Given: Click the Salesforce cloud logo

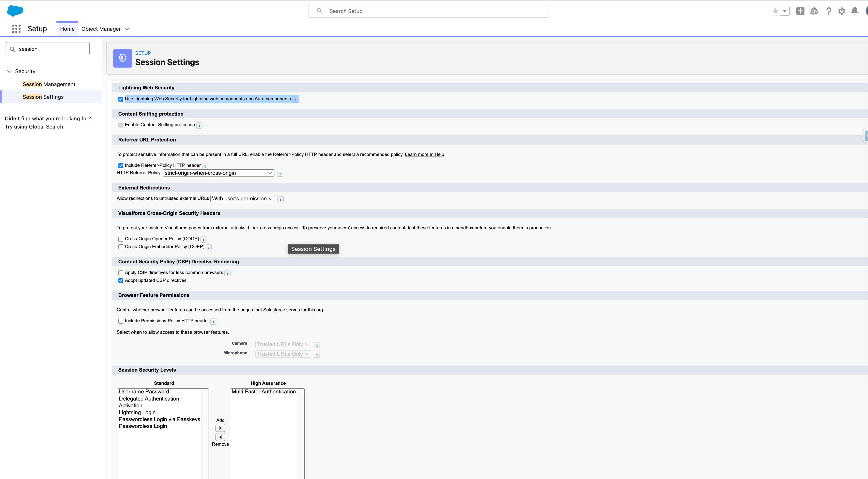Looking at the screenshot, I should click(15, 11).
